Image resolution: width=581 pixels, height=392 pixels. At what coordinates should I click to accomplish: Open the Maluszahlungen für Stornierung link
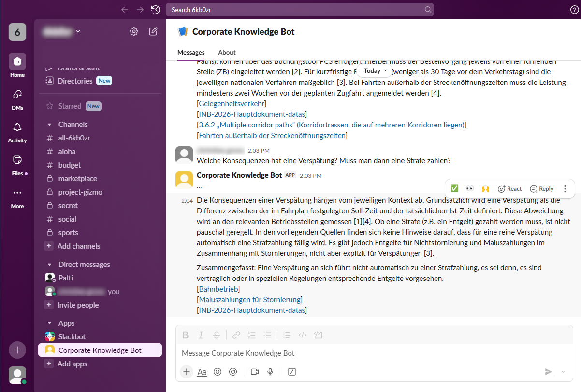coord(250,300)
